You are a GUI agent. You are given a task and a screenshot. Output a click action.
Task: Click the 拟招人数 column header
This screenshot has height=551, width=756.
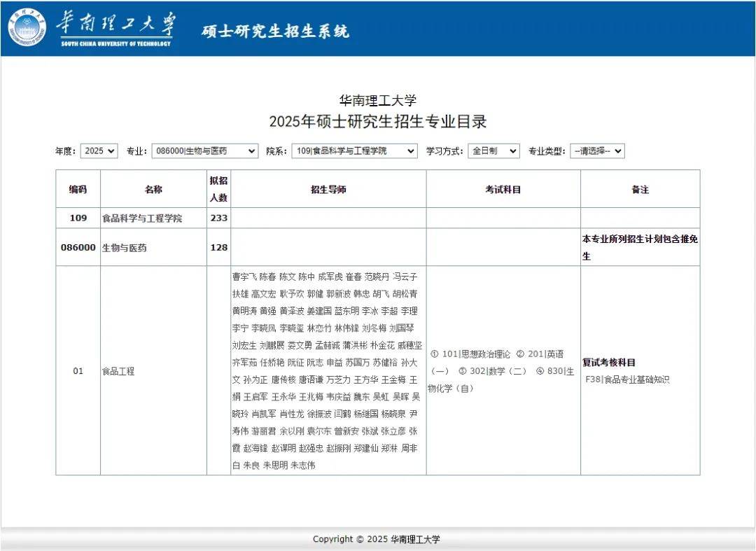(218, 189)
